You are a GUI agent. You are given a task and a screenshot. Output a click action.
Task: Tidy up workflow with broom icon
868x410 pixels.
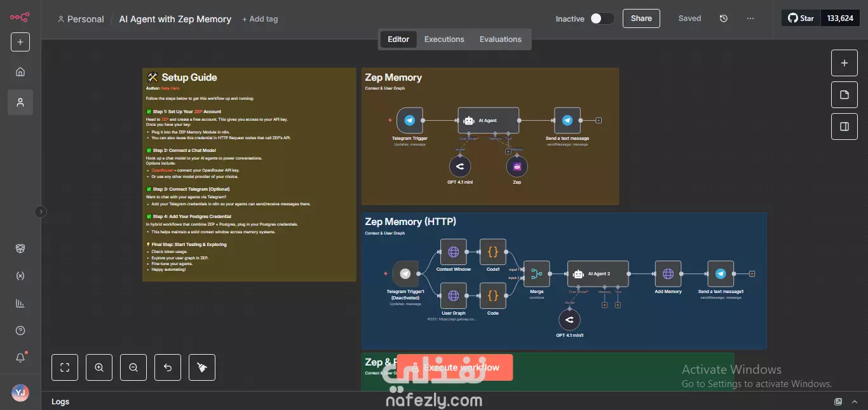coord(202,367)
